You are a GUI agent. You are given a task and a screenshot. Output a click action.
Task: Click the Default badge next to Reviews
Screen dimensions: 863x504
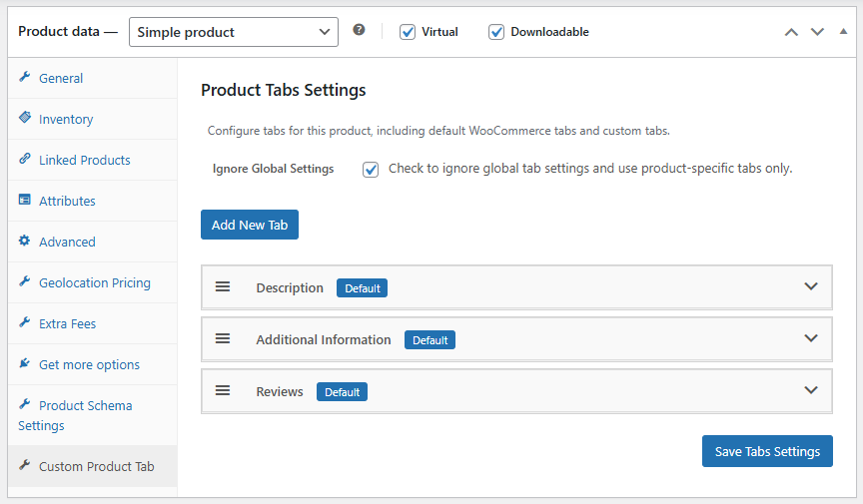[342, 392]
